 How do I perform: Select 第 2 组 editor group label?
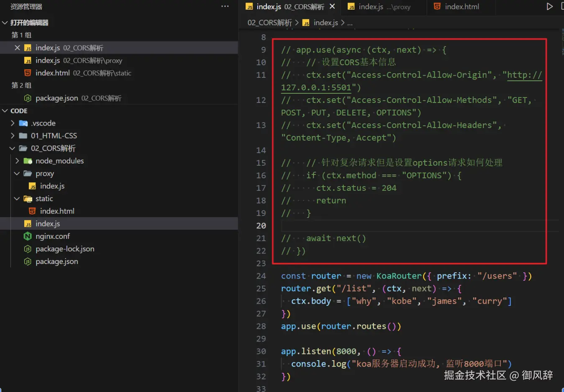pos(21,85)
